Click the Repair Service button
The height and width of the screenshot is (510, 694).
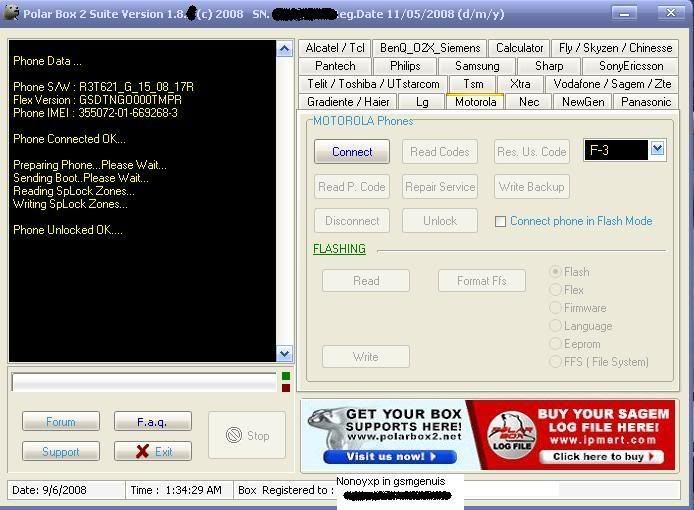click(440, 187)
